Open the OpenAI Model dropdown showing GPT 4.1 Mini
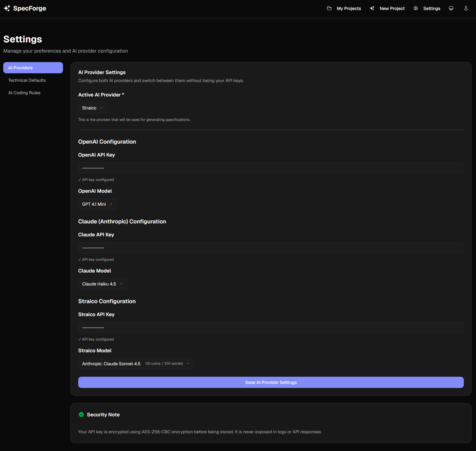The image size is (476, 451). (97, 204)
